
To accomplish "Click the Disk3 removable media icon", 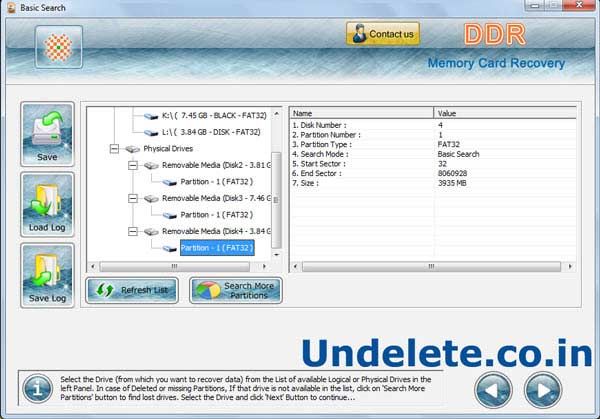I will [151, 199].
